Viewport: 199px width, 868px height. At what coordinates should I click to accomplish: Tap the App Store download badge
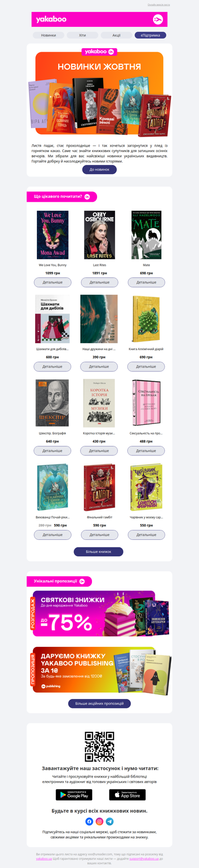tap(127, 795)
